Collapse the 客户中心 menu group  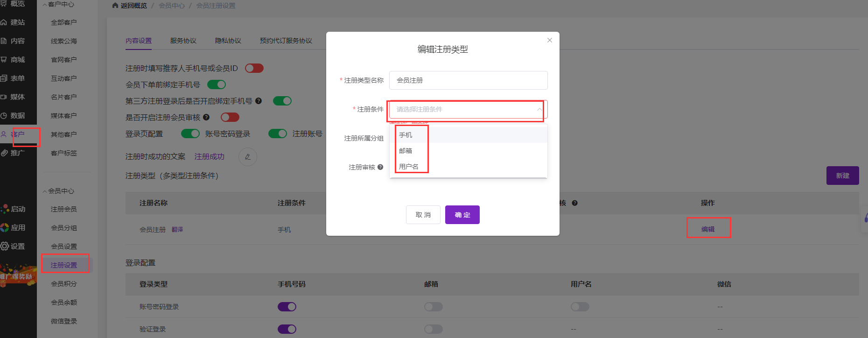click(x=59, y=4)
